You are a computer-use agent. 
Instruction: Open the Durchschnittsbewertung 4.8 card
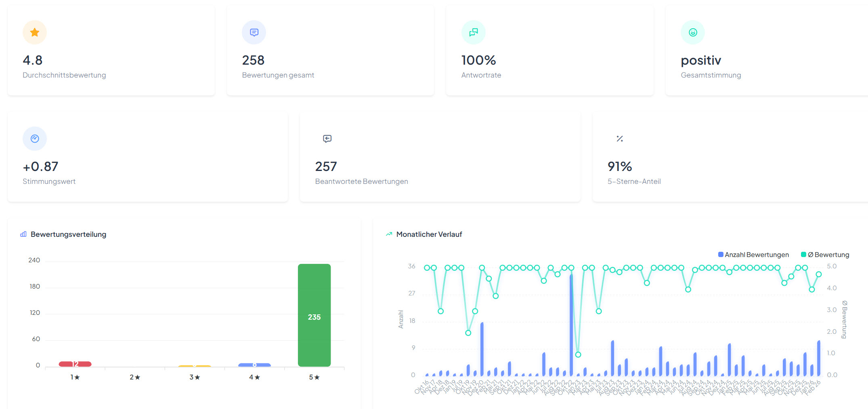point(111,51)
